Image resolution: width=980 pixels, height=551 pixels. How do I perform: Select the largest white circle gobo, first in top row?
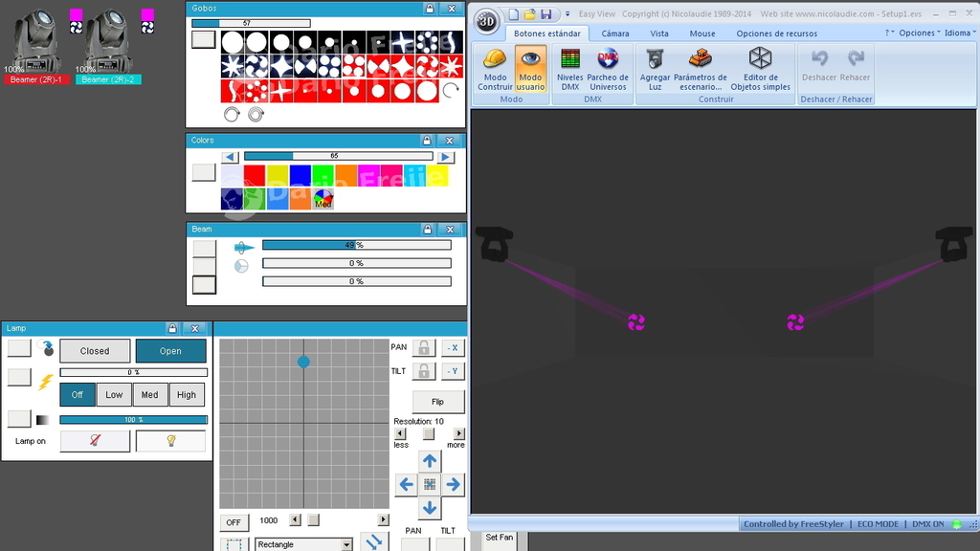click(232, 42)
